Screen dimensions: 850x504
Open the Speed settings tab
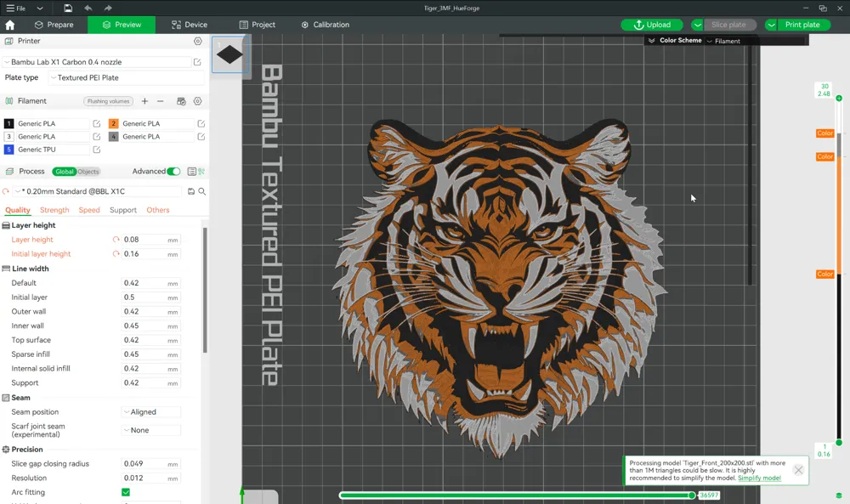pos(89,210)
